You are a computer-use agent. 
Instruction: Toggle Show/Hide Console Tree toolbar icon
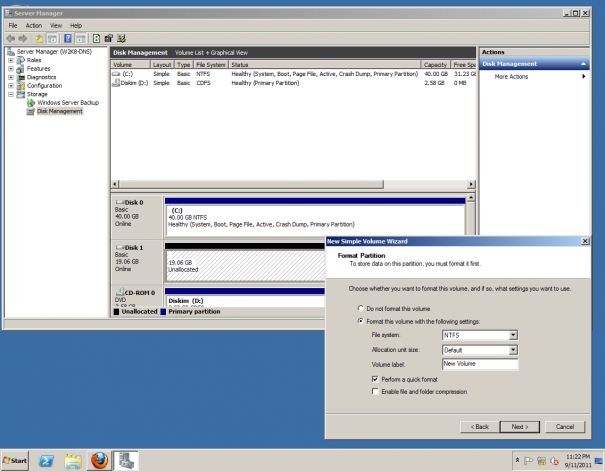pyautogui.click(x=52, y=39)
